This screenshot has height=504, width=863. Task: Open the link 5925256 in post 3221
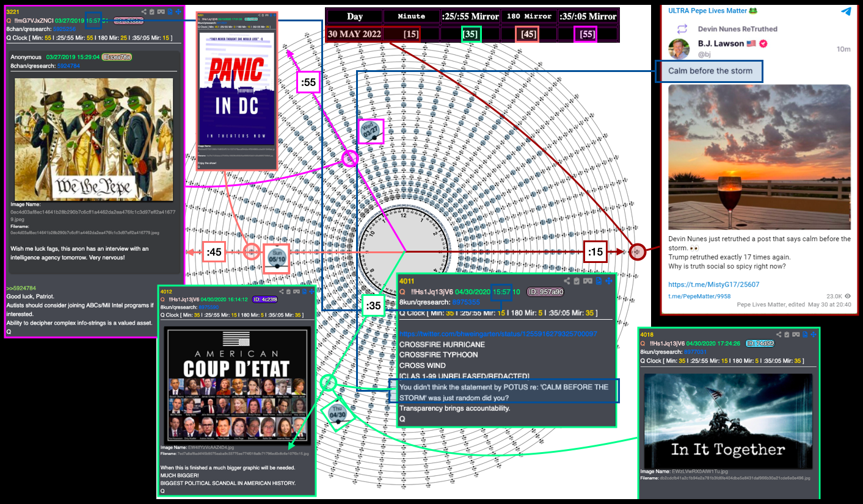pos(65,29)
